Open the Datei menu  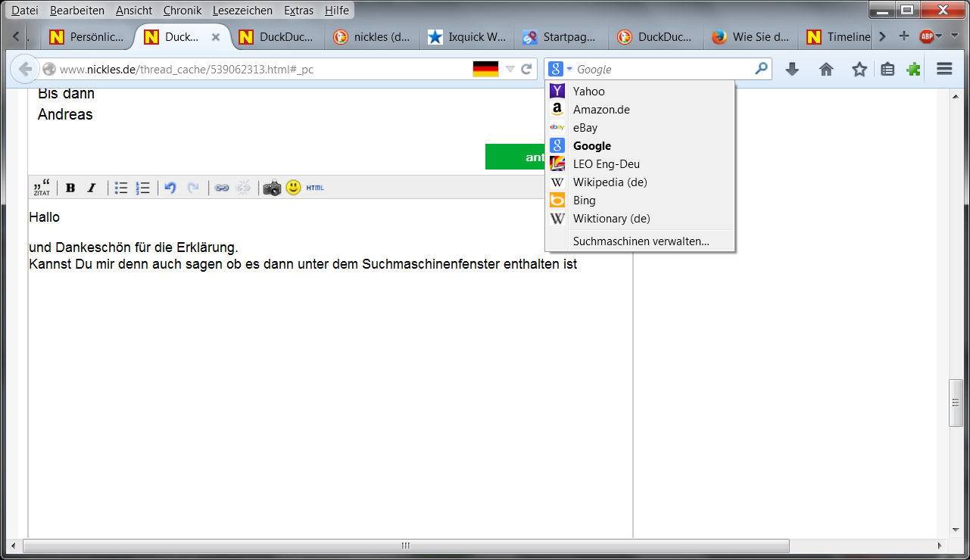click(x=25, y=11)
